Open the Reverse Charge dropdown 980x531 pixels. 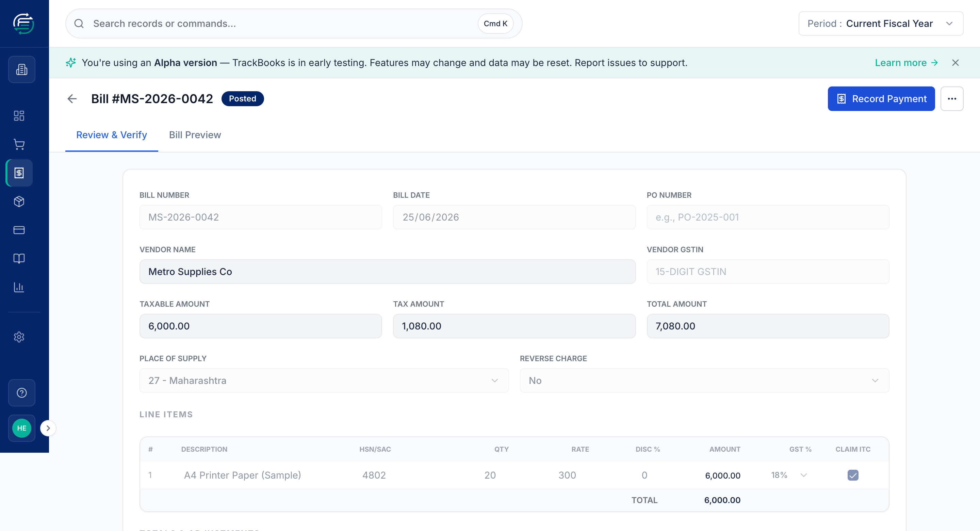coord(704,381)
